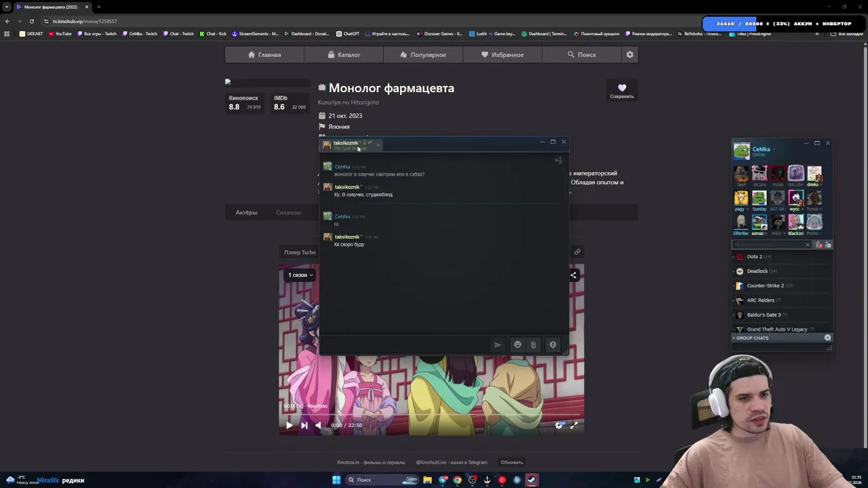Open chat with friend dimka
This screenshot has height=488, width=868.
(x=814, y=176)
